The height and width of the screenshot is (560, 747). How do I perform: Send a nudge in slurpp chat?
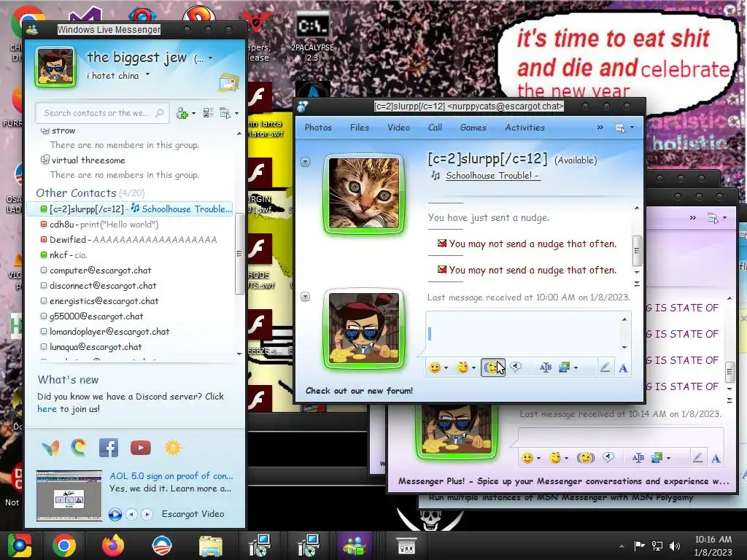point(492,367)
